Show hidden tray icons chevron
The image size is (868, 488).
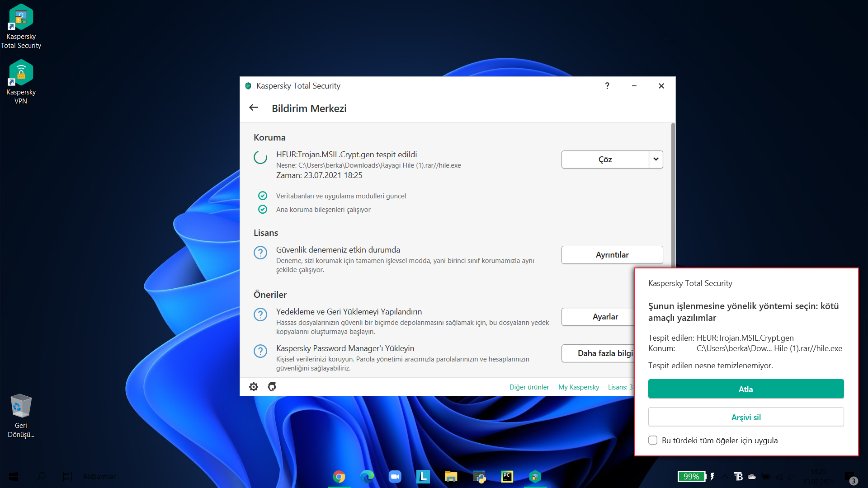click(724, 476)
